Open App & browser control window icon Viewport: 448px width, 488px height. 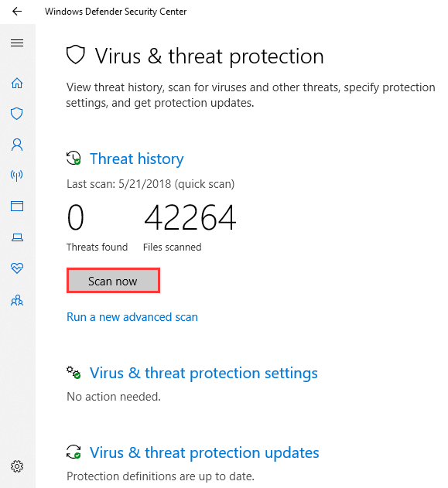pyautogui.click(x=17, y=206)
